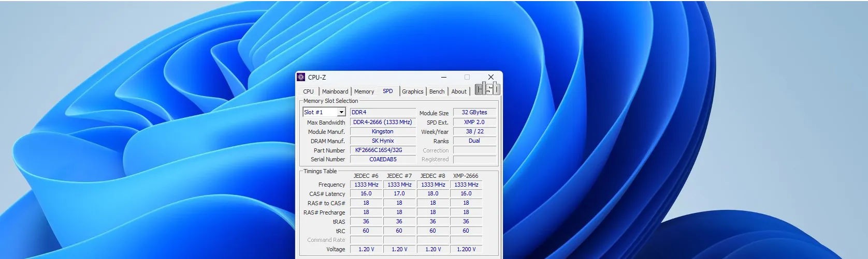
Task: Show the About tab
Action: pyautogui.click(x=459, y=92)
